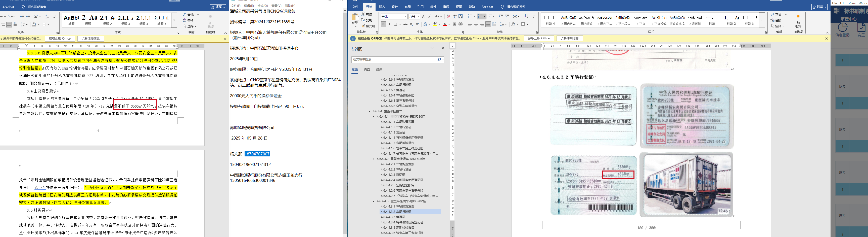Open 文件 tab in right Word window
The image size is (868, 237).
point(355,7)
